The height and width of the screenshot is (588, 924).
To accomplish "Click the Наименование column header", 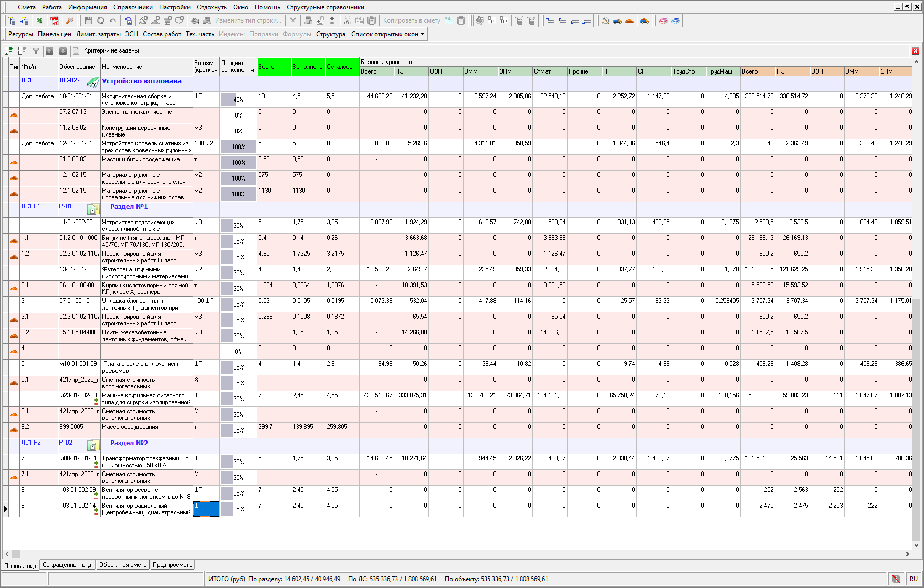I will [146, 67].
